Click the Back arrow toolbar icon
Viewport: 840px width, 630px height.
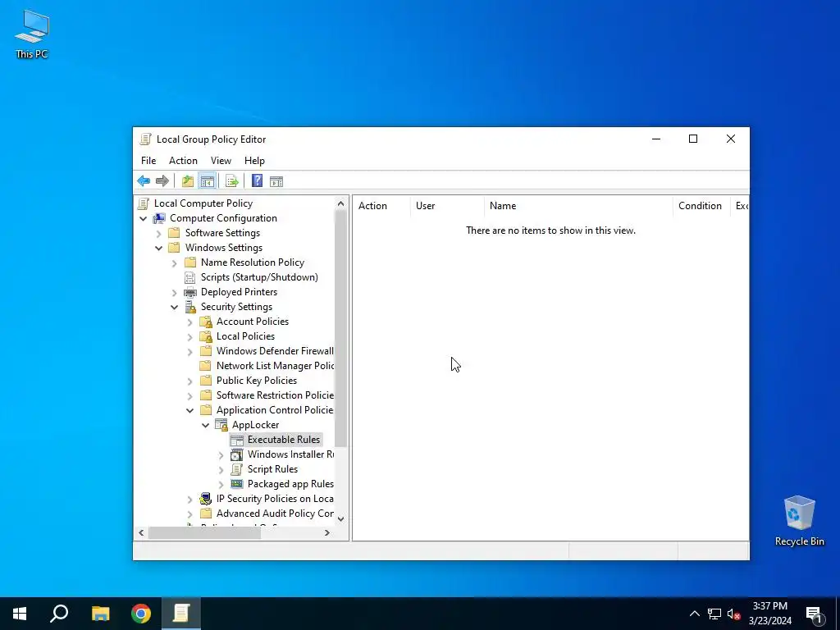pos(144,181)
